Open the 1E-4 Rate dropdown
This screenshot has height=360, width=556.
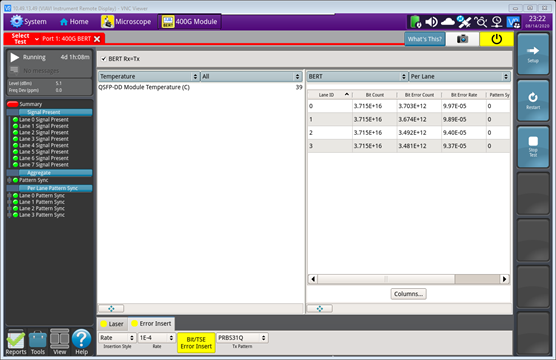157,338
